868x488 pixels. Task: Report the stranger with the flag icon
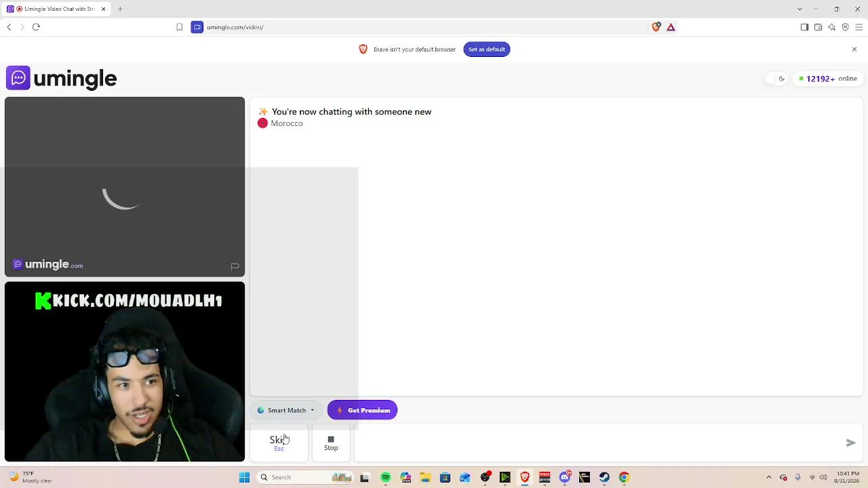point(235,266)
